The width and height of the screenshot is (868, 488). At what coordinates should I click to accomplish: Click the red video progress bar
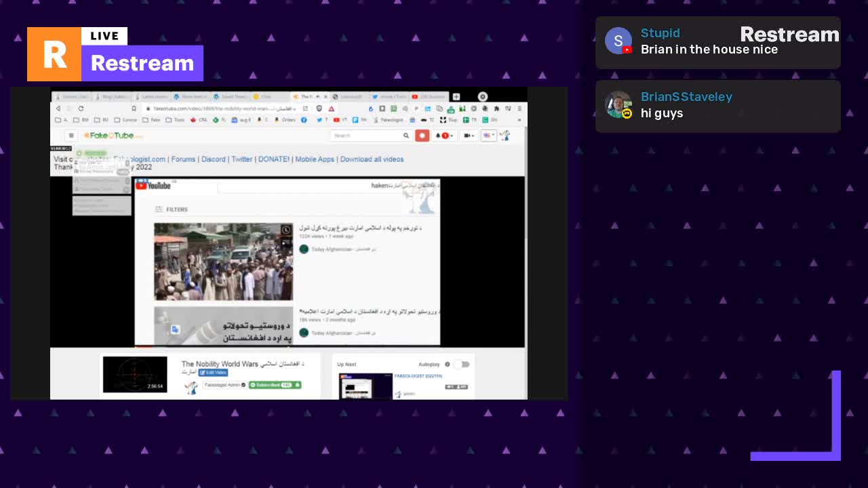pos(144,346)
